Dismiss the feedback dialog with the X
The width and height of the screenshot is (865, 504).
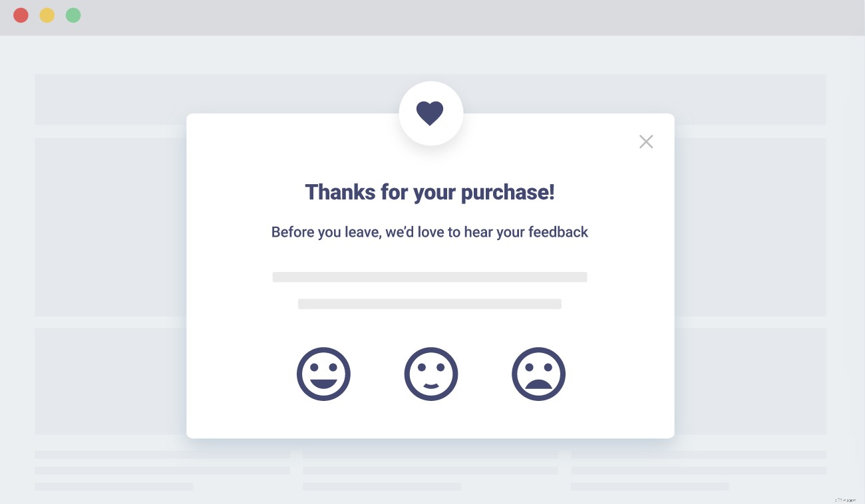[x=645, y=141]
